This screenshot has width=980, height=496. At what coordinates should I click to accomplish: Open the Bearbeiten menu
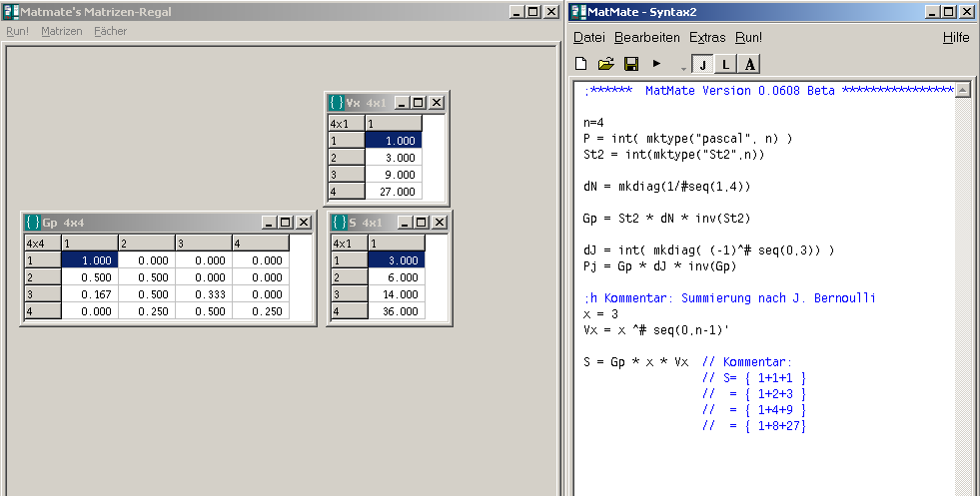(647, 37)
